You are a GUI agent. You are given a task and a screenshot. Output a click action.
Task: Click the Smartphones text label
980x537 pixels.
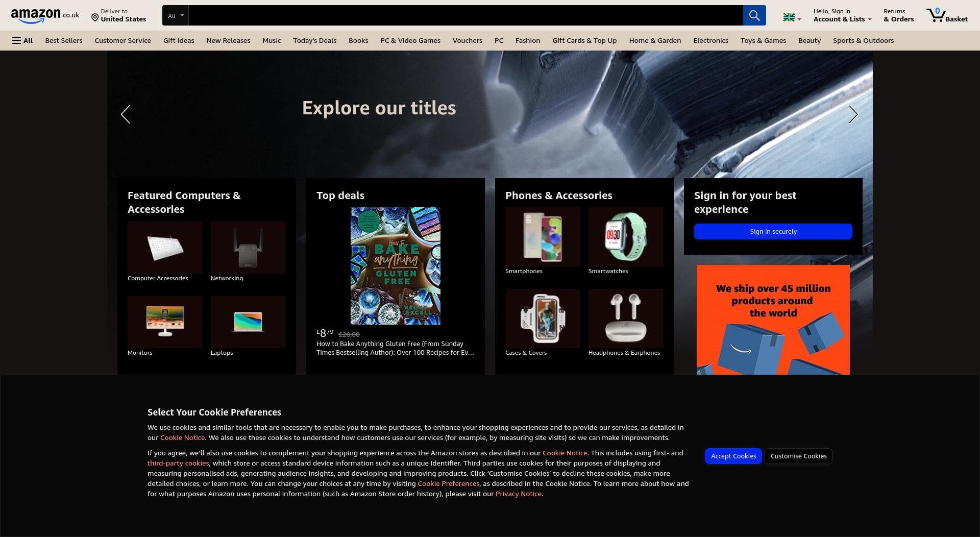[524, 271]
